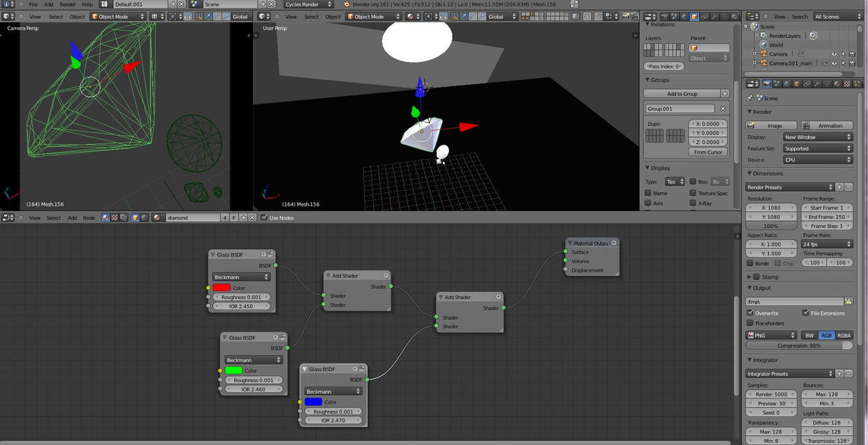Select the BW color mode button
The image size is (868, 445).
pyautogui.click(x=809, y=335)
